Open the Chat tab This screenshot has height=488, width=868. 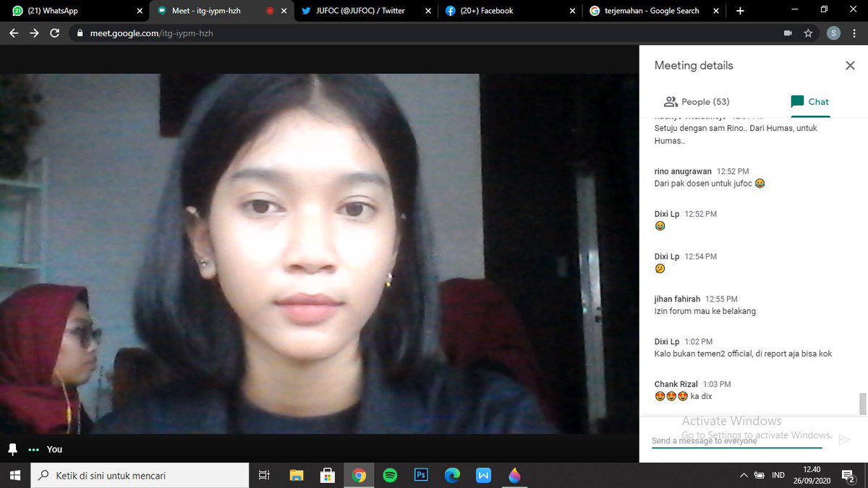pos(809,102)
